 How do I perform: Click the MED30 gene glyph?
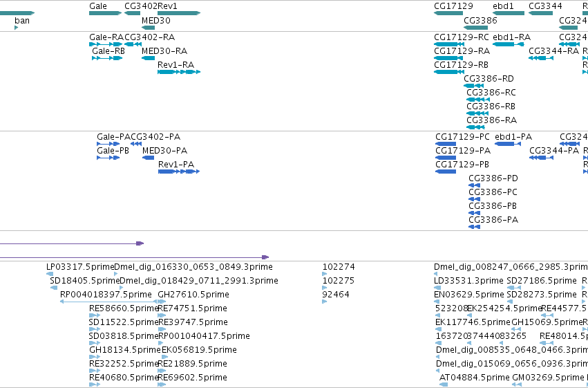(149, 28)
